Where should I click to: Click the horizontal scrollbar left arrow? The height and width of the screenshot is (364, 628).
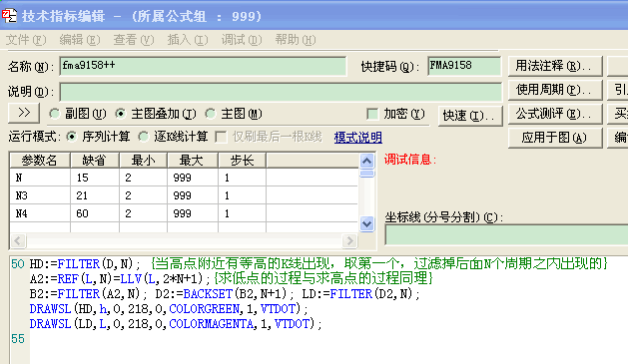(x=18, y=240)
